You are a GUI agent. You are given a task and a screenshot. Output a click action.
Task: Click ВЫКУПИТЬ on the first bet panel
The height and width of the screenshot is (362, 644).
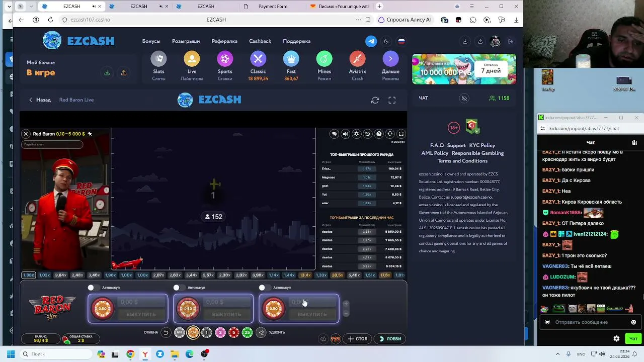click(141, 314)
